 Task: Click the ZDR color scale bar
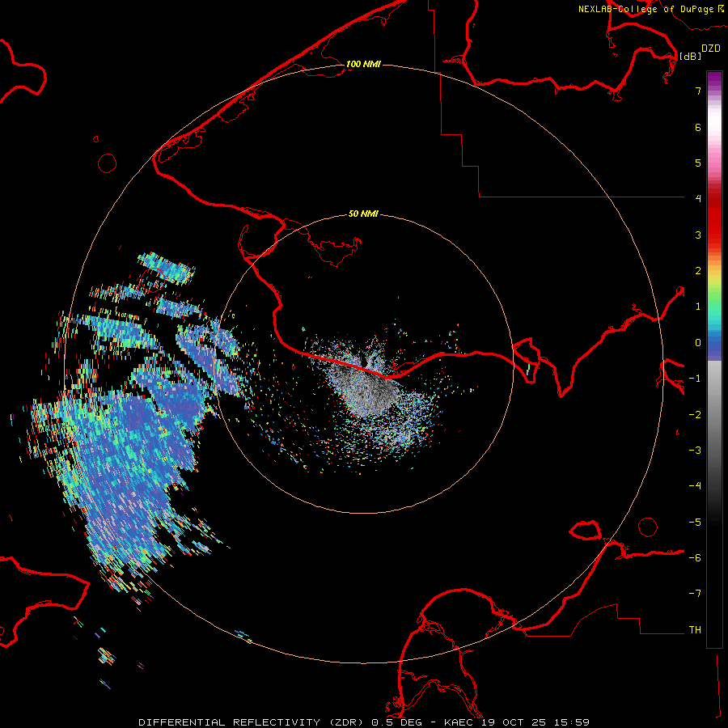tap(714, 359)
